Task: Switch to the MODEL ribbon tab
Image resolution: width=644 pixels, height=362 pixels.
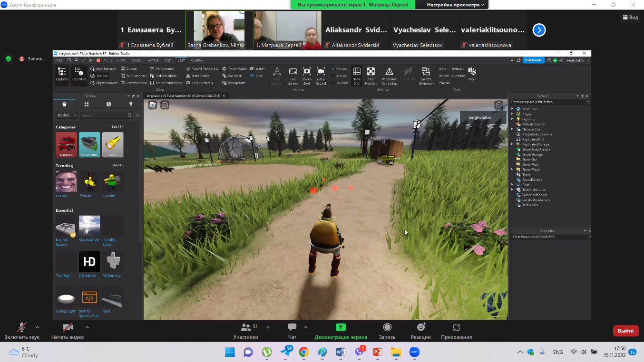Action: [x=137, y=60]
